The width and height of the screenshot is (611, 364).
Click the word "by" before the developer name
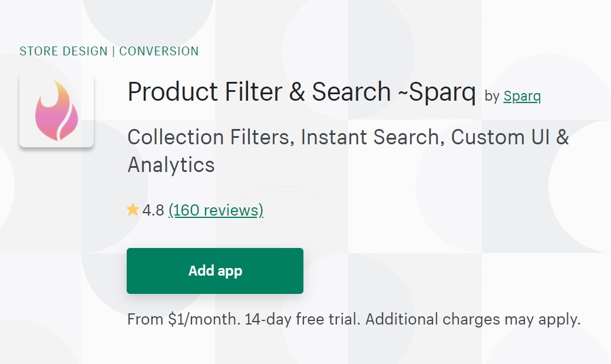click(492, 97)
